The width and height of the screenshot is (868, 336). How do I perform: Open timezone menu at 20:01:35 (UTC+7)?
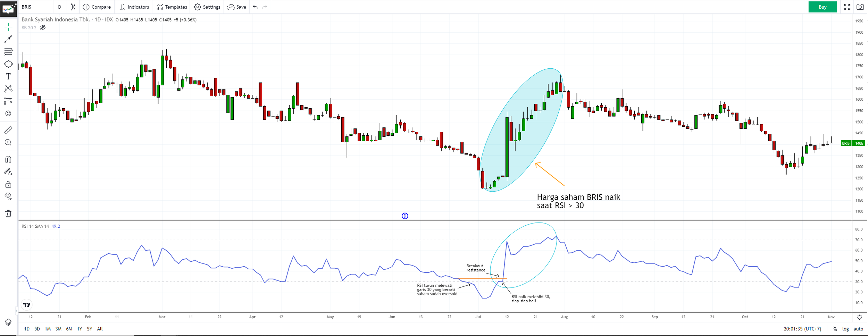point(802,329)
